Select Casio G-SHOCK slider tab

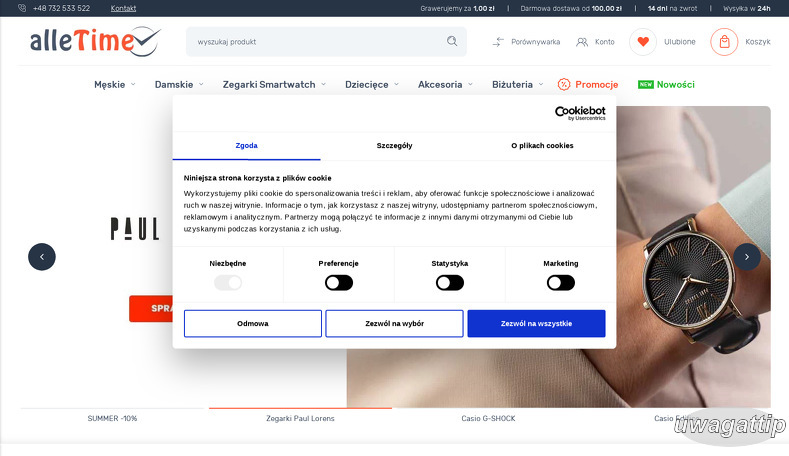[488, 418]
